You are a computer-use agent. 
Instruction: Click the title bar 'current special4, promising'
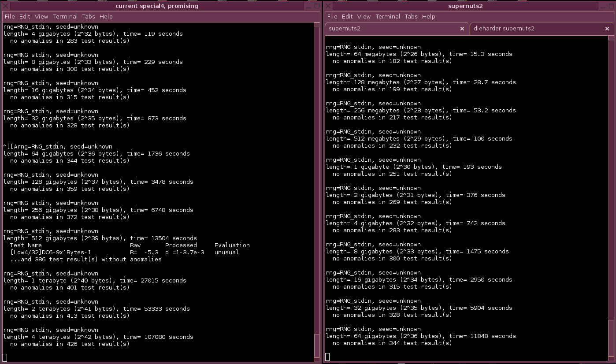(157, 6)
